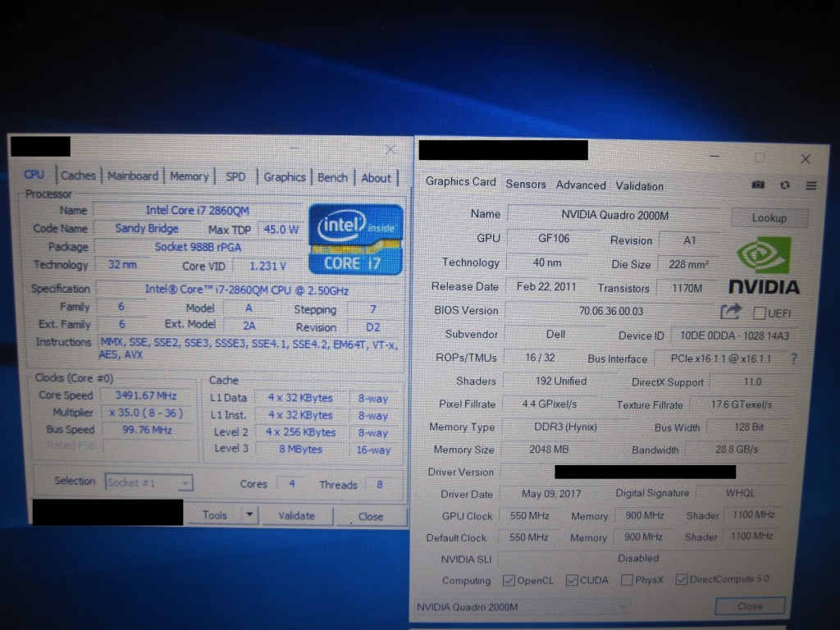
Task: Click the BIOS Version field 70.06.36.00.03
Action: click(610, 311)
